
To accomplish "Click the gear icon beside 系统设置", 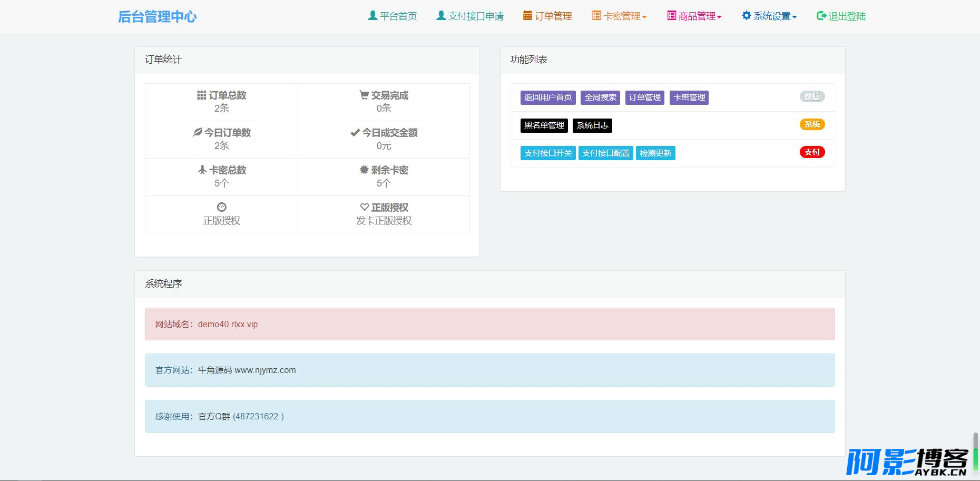I will pyautogui.click(x=746, y=16).
